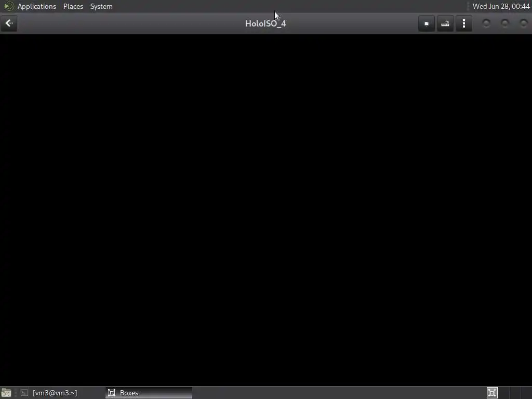
Task: Click the square icon button left of keyboard button
Action: click(x=427, y=23)
